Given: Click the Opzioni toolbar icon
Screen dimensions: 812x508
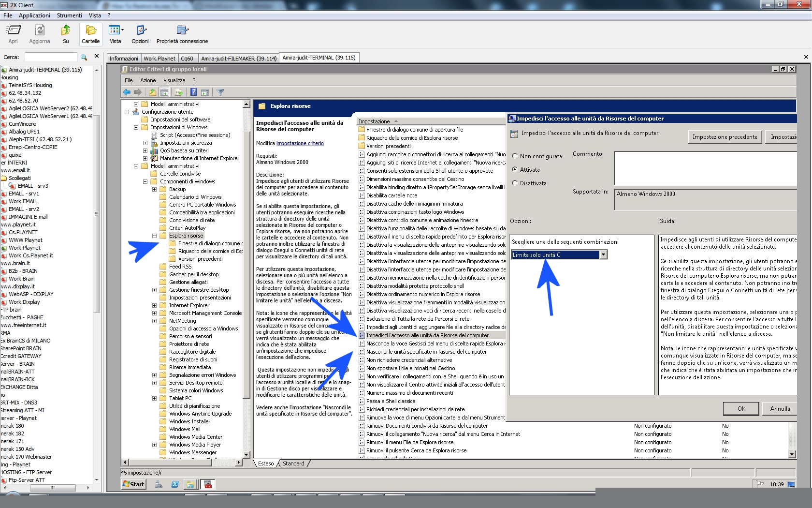Looking at the screenshot, I should pyautogui.click(x=140, y=34).
